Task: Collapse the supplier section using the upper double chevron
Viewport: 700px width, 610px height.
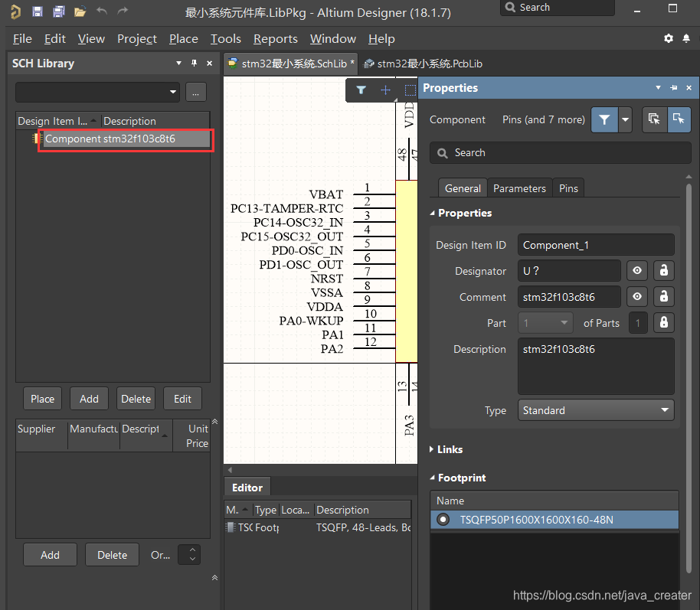Action: click(214, 422)
